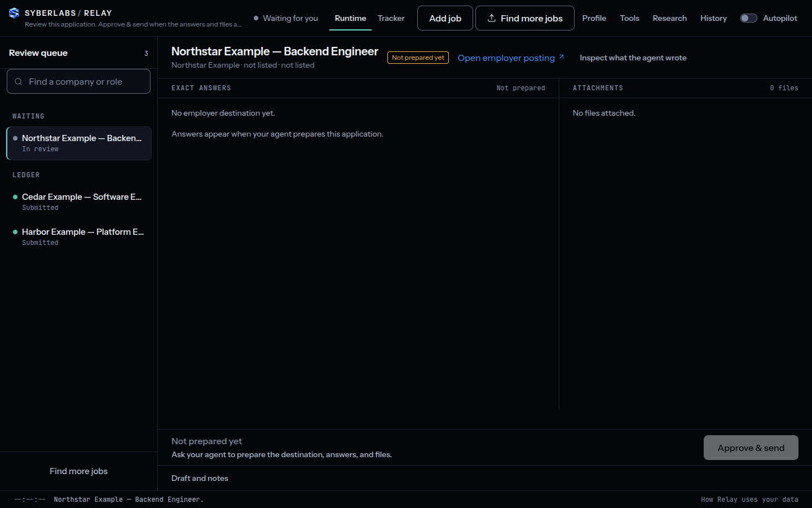Viewport: 812px width, 508px height.
Task: Click the Ledger section label in sidebar
Action: 26,175
